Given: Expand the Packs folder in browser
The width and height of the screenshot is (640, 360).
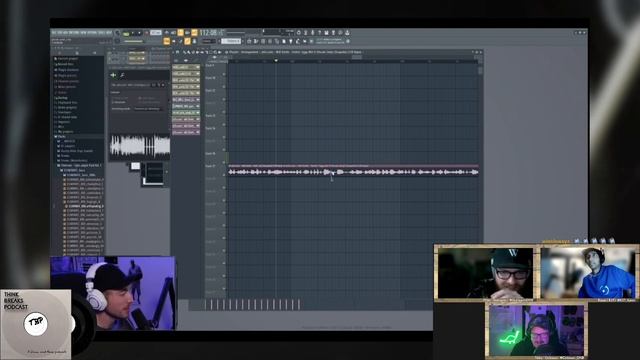Looking at the screenshot, I should (61, 137).
